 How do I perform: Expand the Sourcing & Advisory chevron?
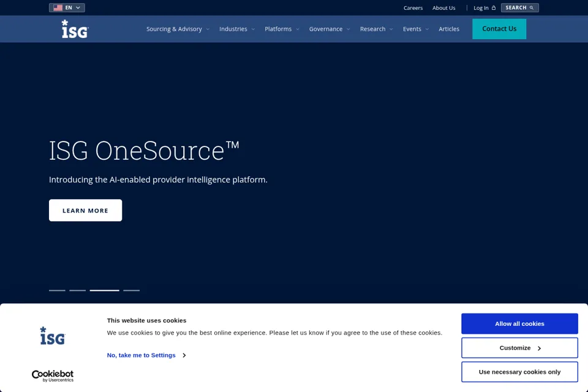pyautogui.click(x=208, y=29)
